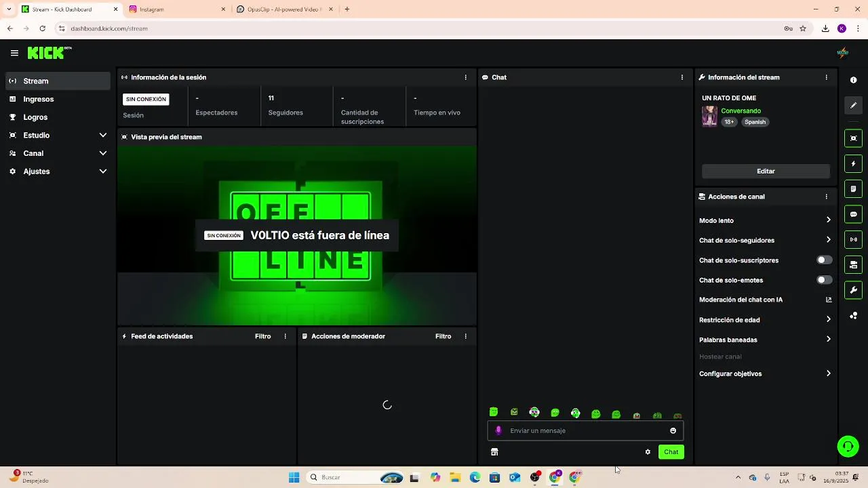Toggle the document/notes widget icon in the right rail

tap(853, 188)
